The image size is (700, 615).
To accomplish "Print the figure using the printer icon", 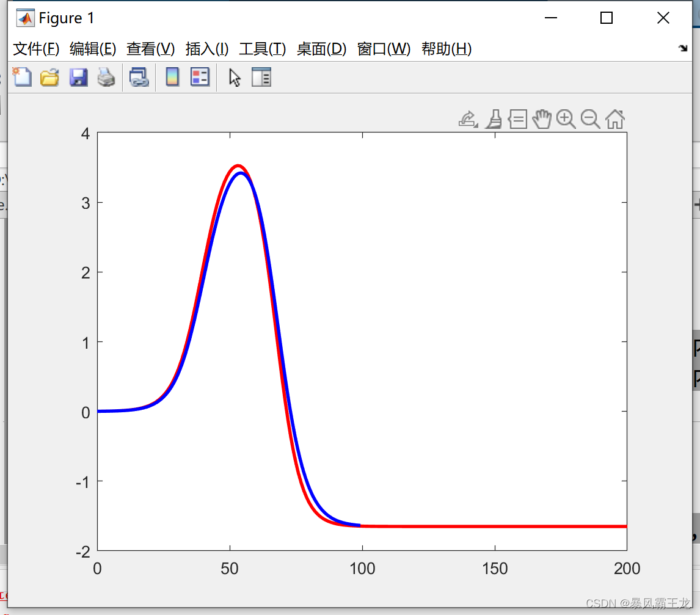I will pyautogui.click(x=106, y=78).
